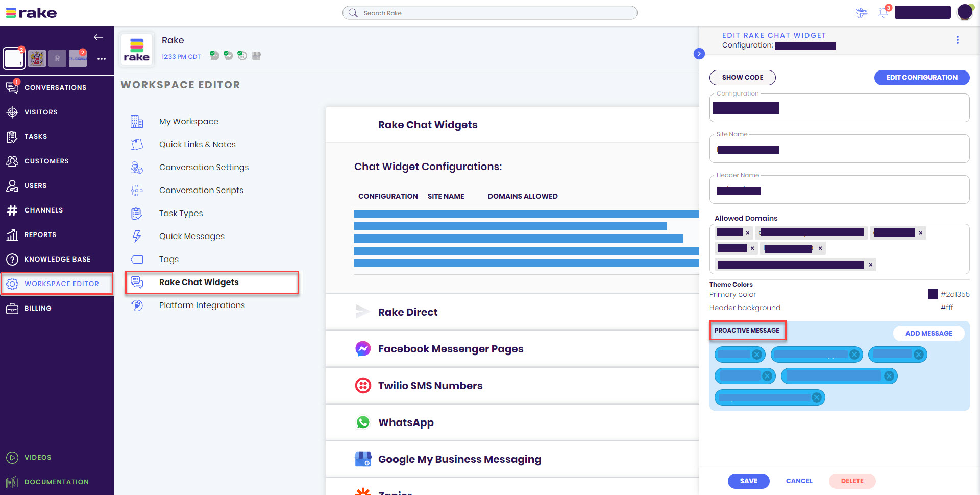Viewport: 980px width, 495px height.
Task: Click the CONFIGURATION column header
Action: [x=388, y=196]
